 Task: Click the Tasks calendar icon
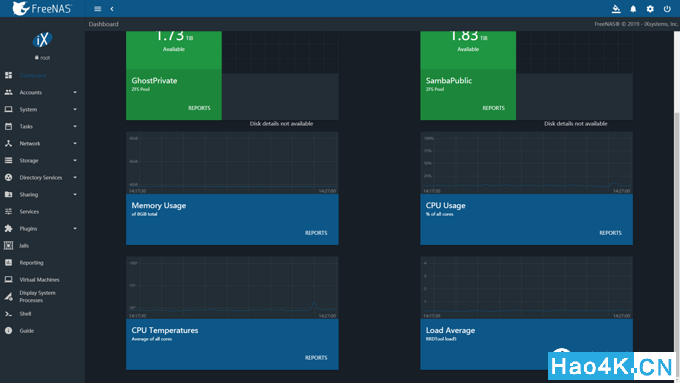pyautogui.click(x=8, y=126)
